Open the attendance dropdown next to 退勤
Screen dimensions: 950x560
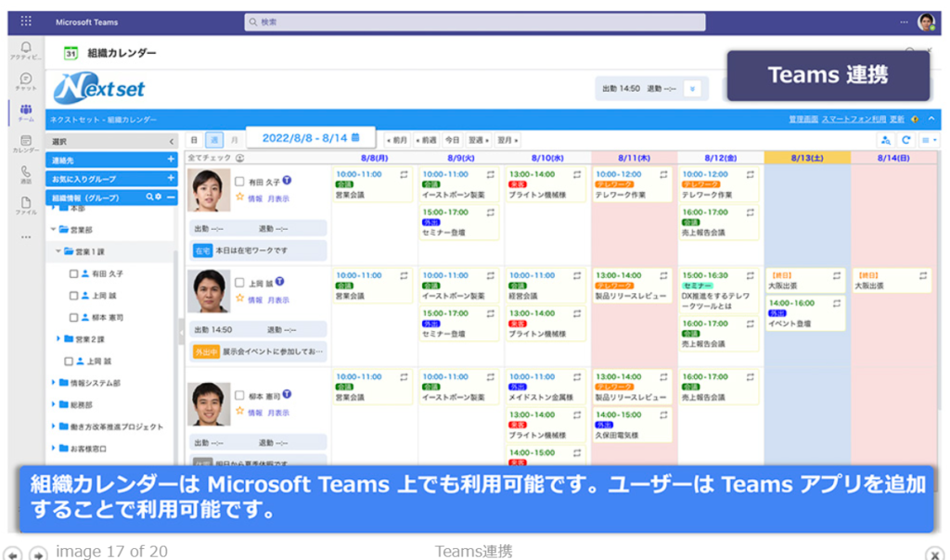click(x=692, y=89)
